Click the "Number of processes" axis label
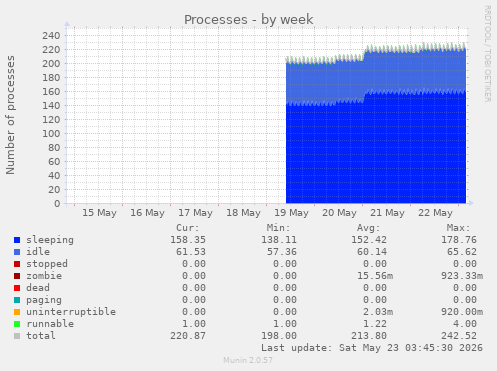The width and height of the screenshot is (497, 371). 10,115
